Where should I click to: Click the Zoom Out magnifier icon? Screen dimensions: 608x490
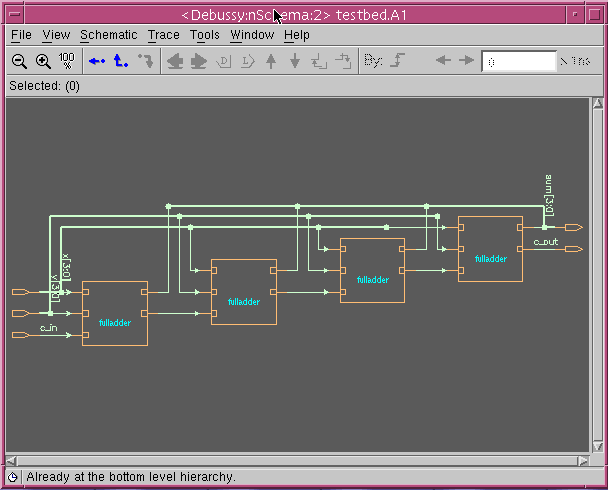click(x=19, y=61)
